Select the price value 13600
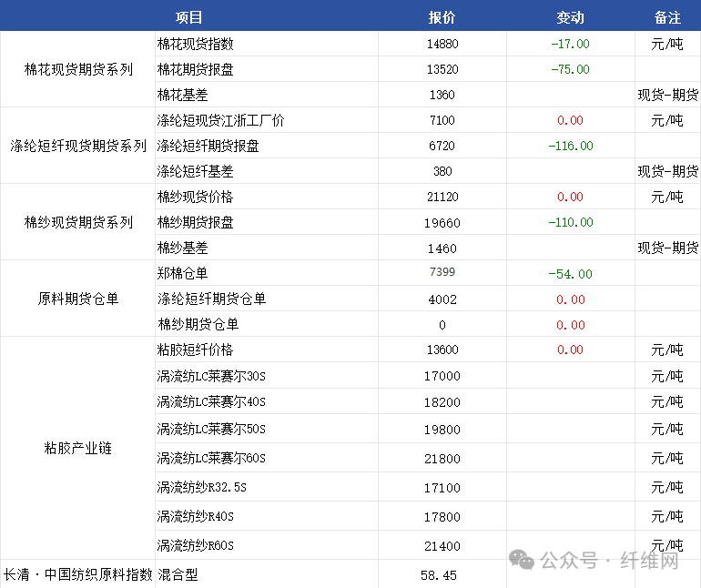701x588 pixels. click(x=442, y=350)
